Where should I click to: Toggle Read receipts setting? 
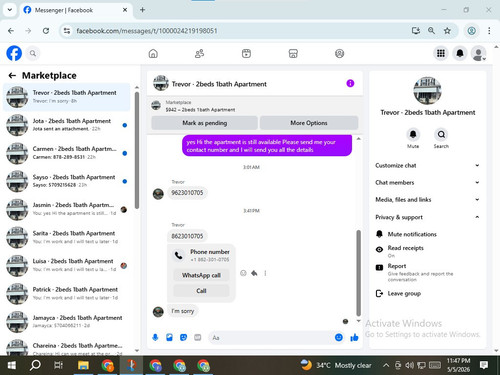click(x=427, y=251)
